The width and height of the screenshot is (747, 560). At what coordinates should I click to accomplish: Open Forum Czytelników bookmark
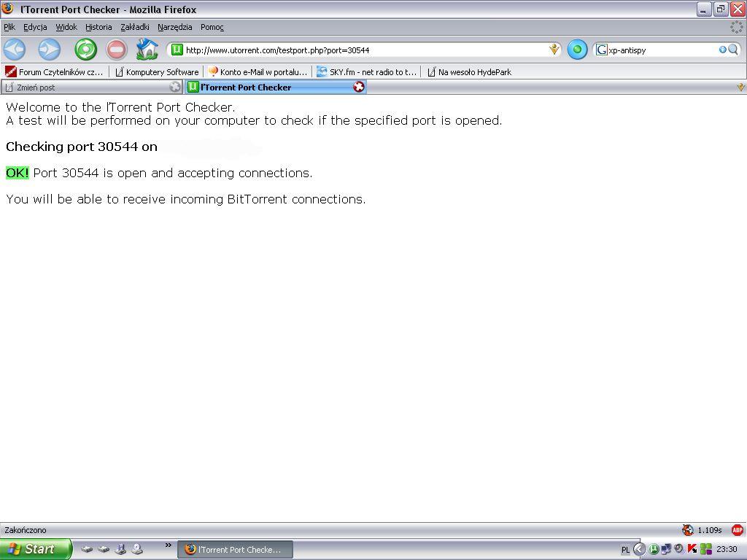(54, 72)
